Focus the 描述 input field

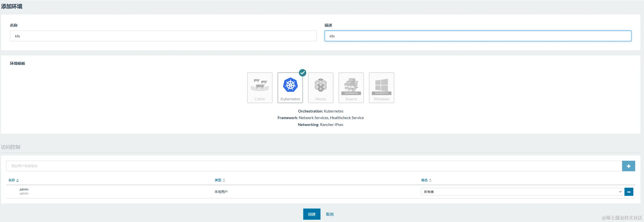478,36
